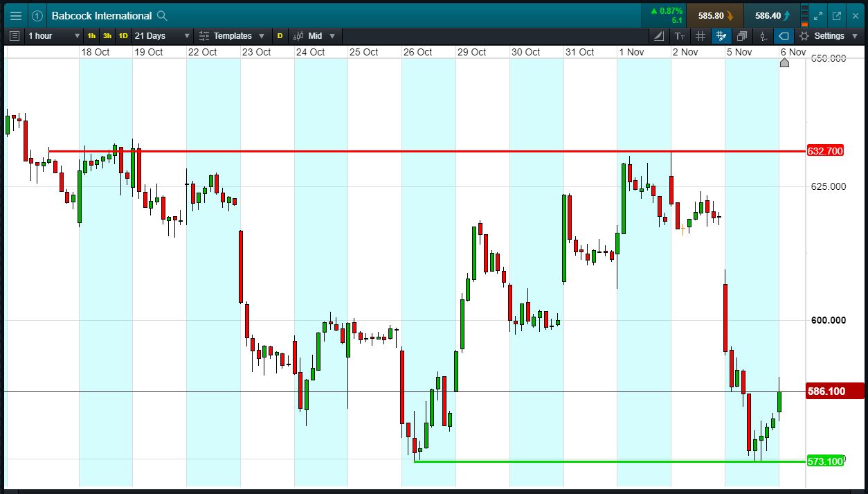868x494 pixels.
Task: Click the current price 586.100 label
Action: pos(835,391)
